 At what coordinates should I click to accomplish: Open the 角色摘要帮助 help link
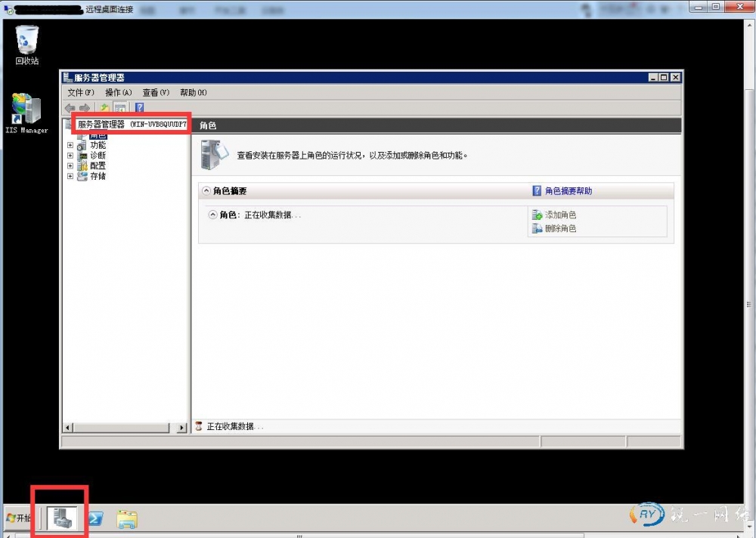tap(568, 191)
